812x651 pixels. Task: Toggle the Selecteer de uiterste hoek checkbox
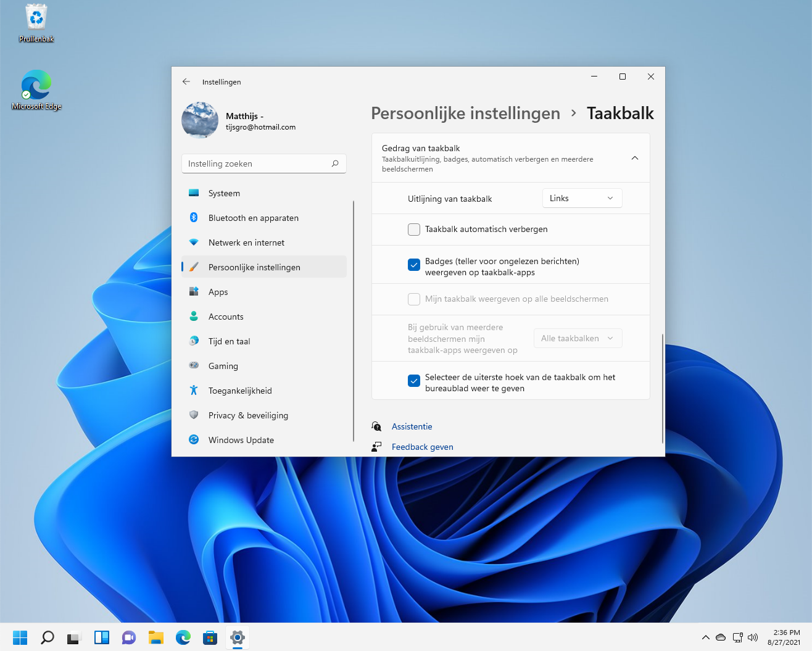tap(414, 381)
